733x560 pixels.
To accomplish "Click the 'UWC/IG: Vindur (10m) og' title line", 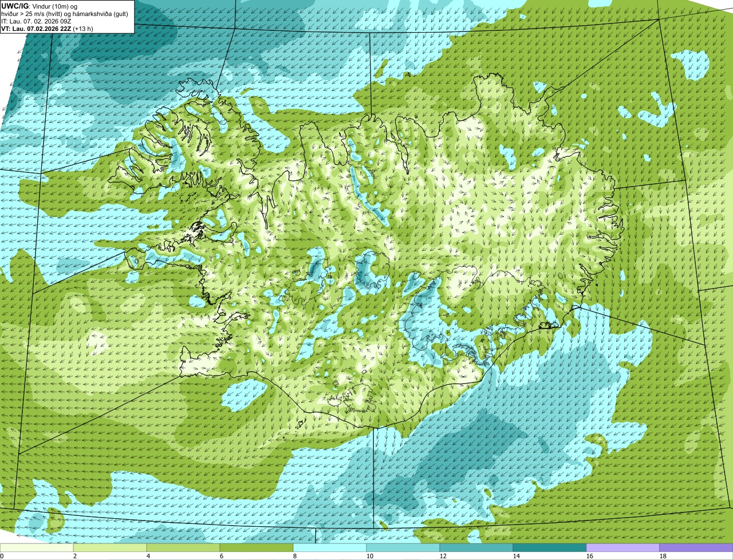I will 39,6.
